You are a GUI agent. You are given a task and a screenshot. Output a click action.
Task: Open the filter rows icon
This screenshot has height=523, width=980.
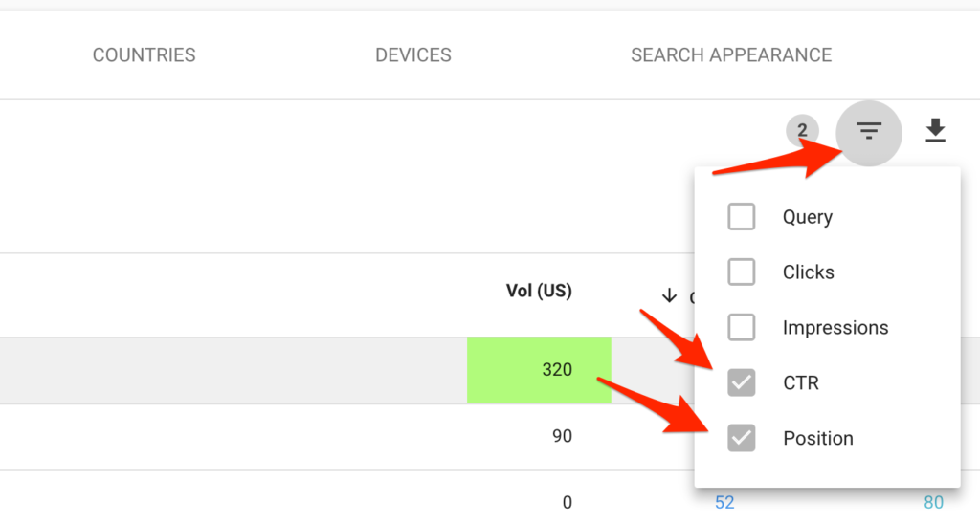coord(868,132)
